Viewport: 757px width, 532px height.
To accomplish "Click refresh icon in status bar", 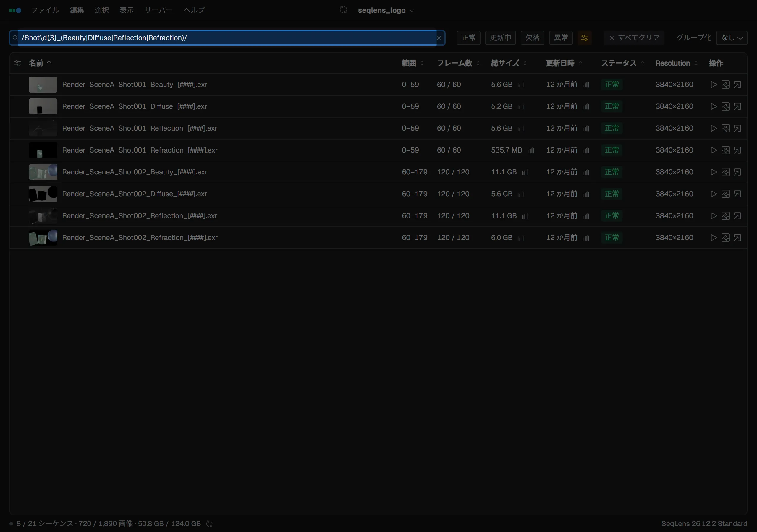I will coord(209,524).
